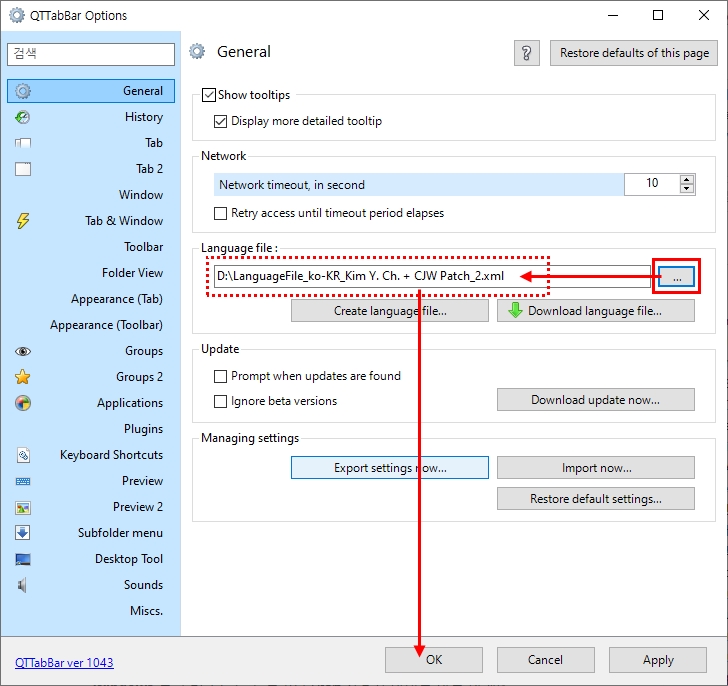Click the History clock icon in sidebar
Viewport: 728px width, 686px height.
tap(23, 117)
